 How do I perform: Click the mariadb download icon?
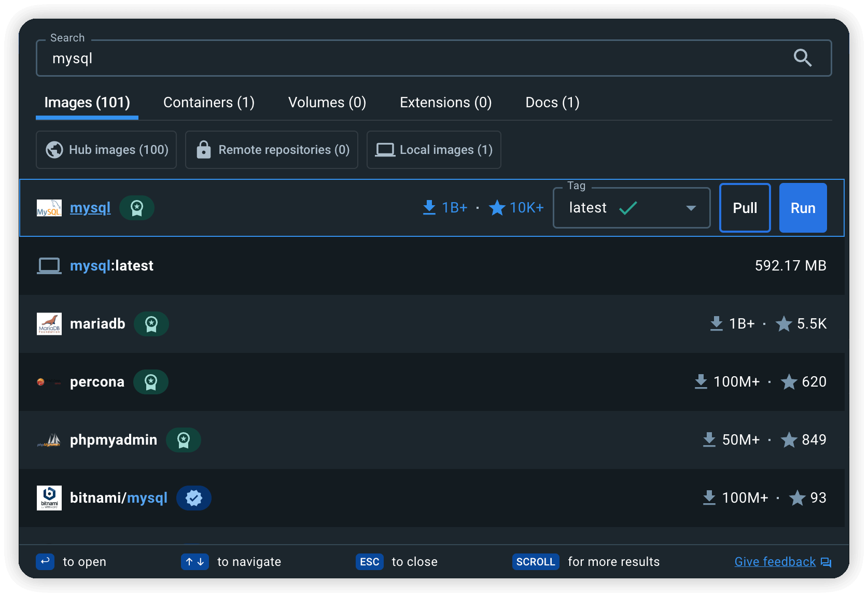tap(717, 323)
